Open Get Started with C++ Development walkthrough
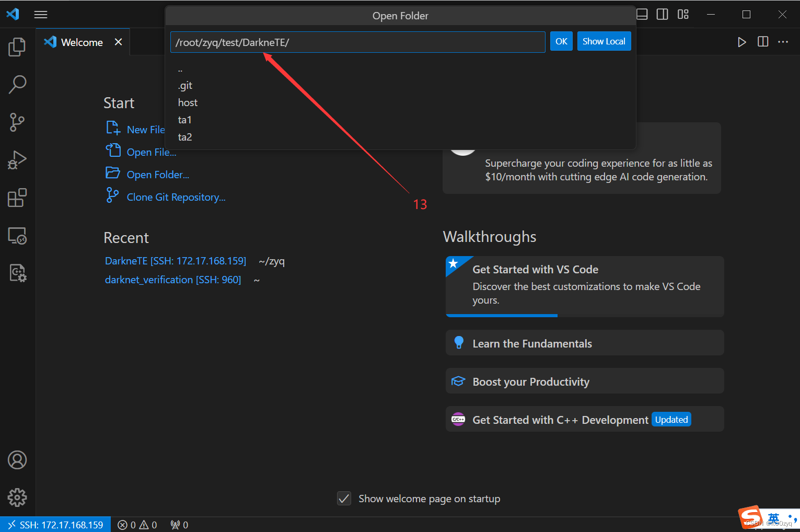The image size is (800, 532). click(x=585, y=419)
